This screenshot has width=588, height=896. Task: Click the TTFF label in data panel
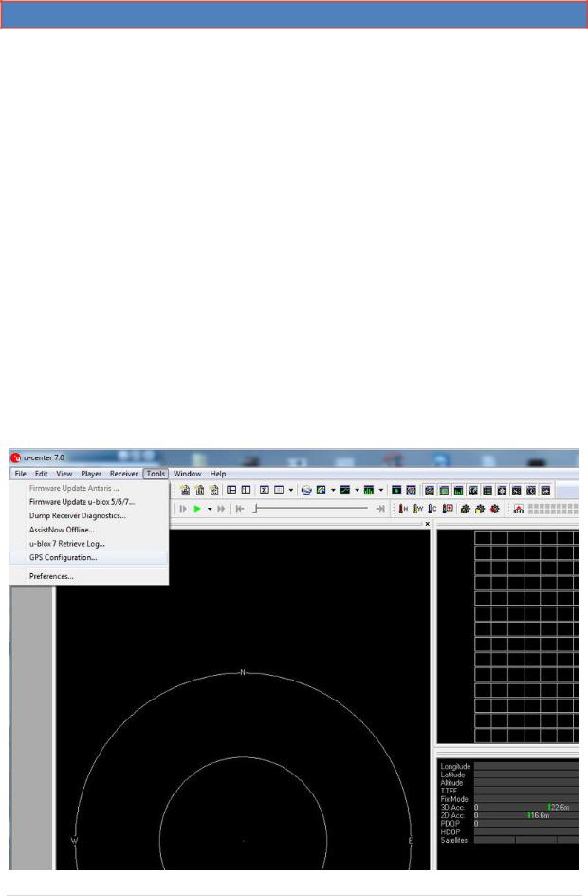point(449,792)
